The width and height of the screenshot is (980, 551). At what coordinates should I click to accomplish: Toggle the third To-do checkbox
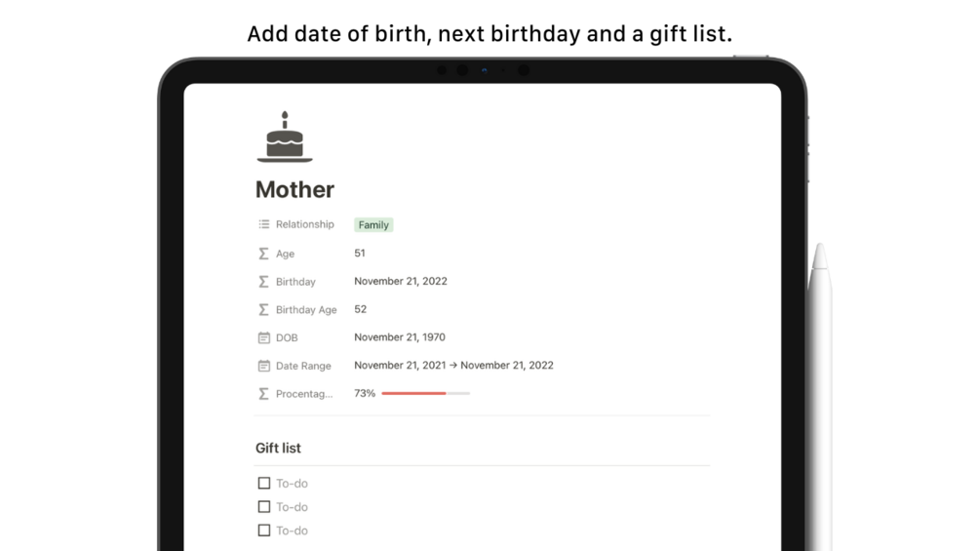264,531
